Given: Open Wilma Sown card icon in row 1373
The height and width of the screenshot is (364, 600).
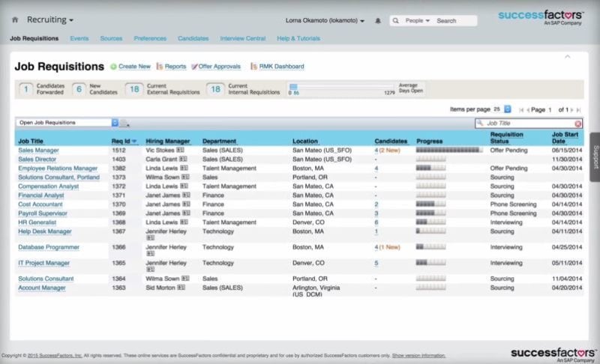Looking at the screenshot, I should point(185,177).
